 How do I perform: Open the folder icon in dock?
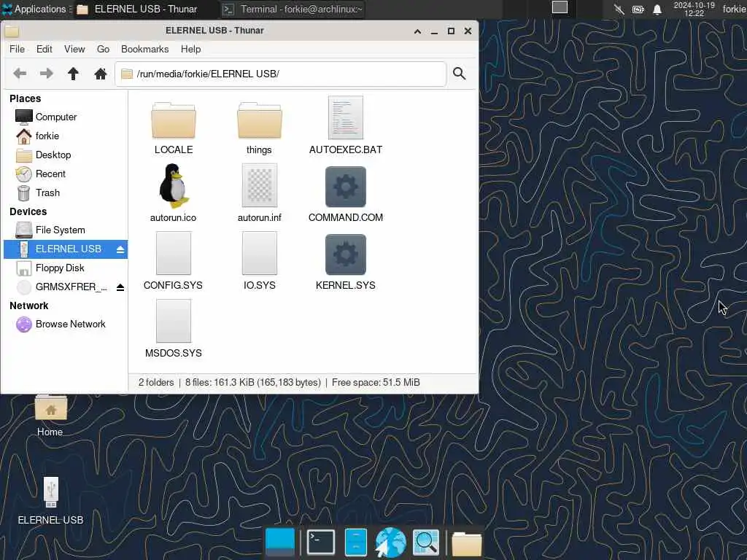pos(467,544)
